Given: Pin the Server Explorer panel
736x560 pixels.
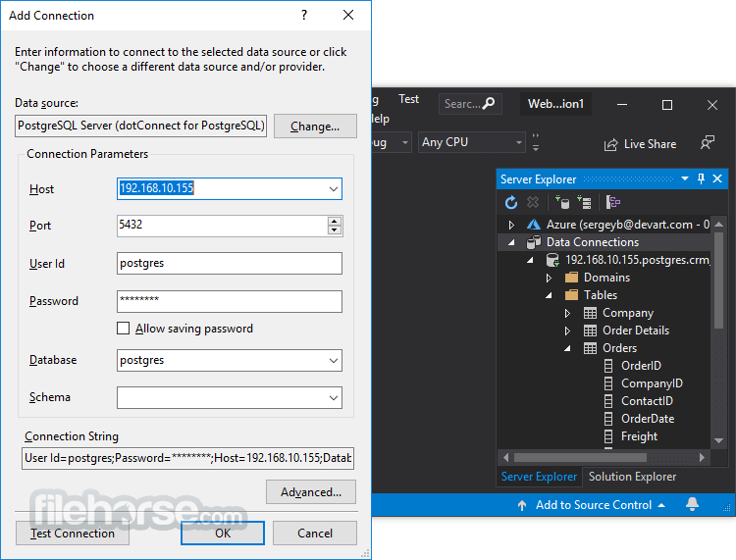Looking at the screenshot, I should click(x=702, y=178).
